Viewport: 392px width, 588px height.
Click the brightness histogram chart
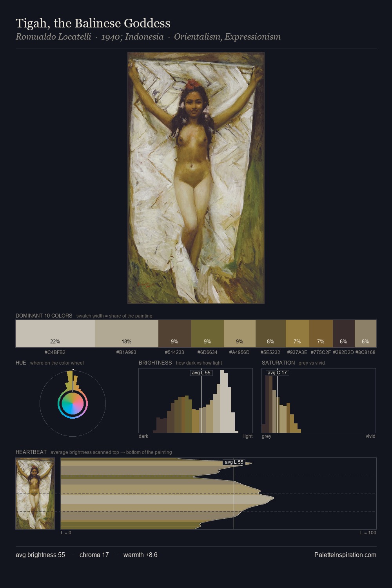point(196,401)
